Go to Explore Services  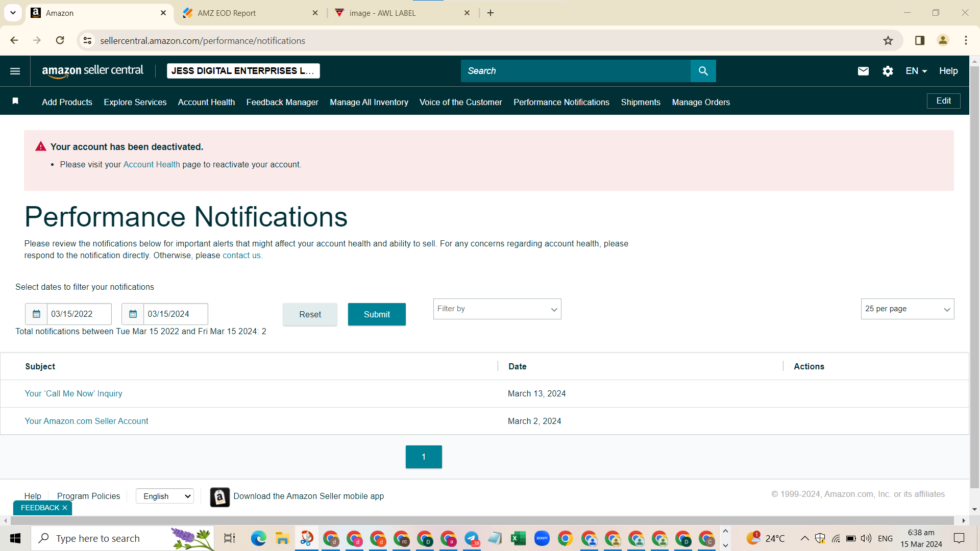coord(135,102)
